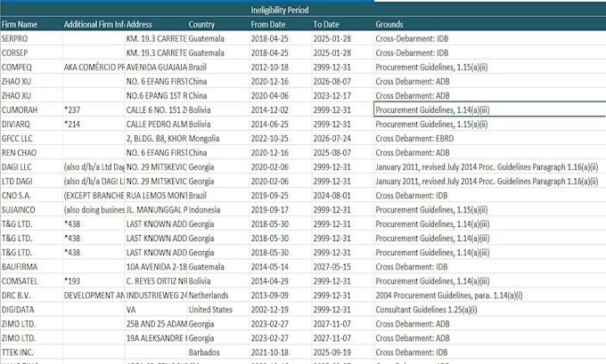Viewport: 606px width, 364px height.
Task: Select the To Date column header
Action: [343, 24]
